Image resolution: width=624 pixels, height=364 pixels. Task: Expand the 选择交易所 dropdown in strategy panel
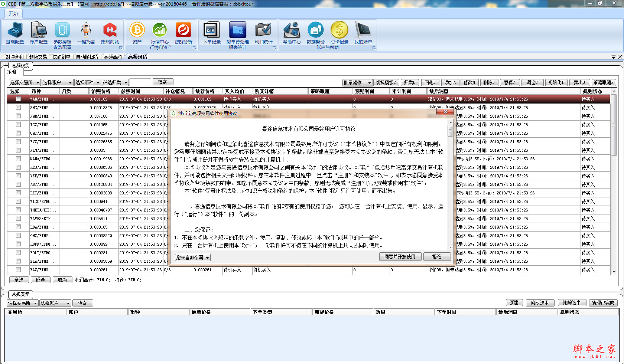click(25, 82)
